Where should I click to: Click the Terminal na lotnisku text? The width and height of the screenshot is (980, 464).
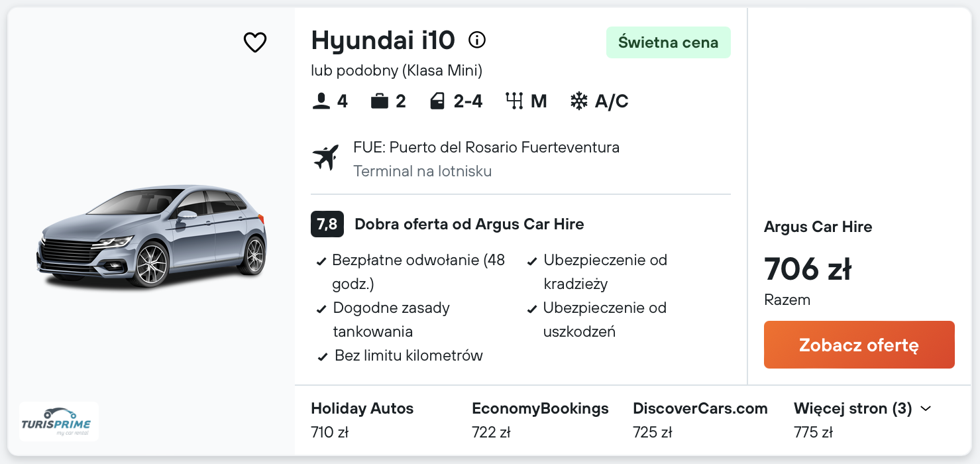pyautogui.click(x=423, y=171)
